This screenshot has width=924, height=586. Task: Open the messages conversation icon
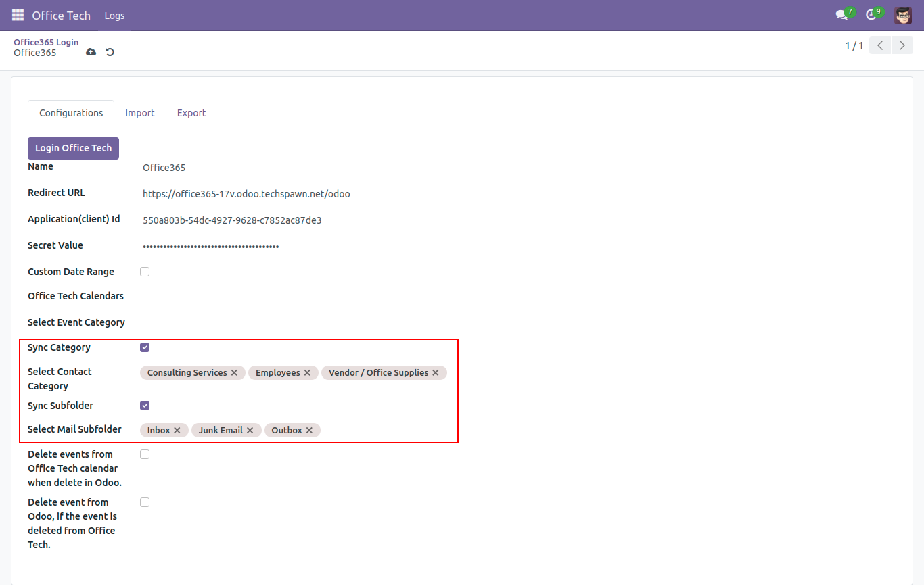tap(841, 15)
